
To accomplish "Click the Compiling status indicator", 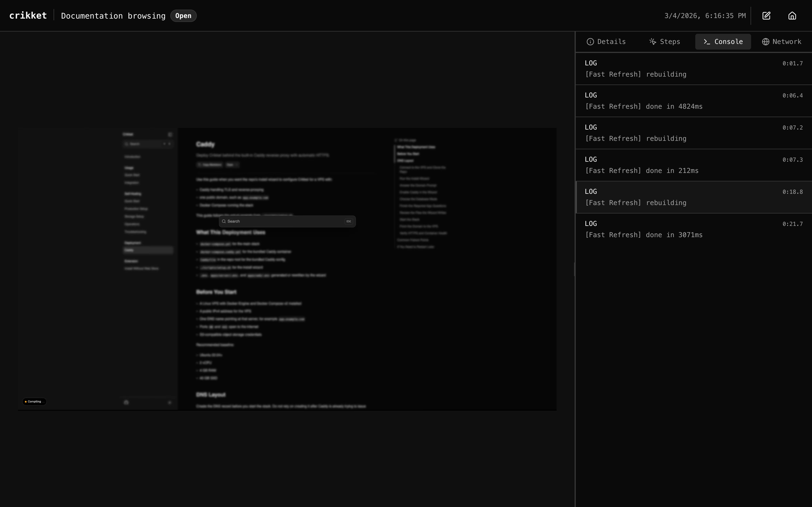I will (34, 401).
